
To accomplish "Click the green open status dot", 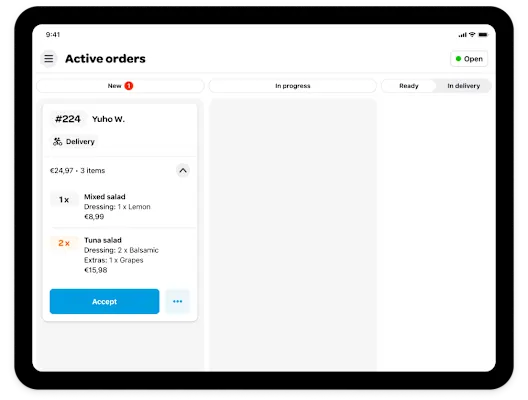I will click(458, 59).
